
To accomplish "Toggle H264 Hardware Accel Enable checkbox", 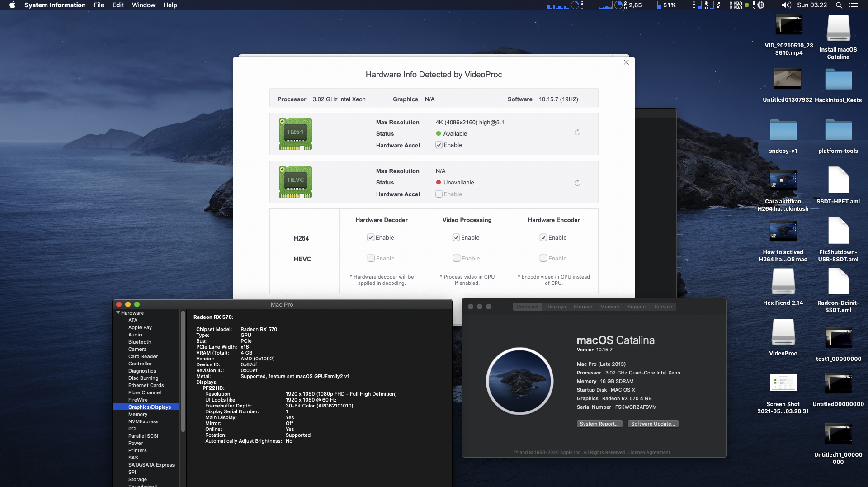I will click(439, 145).
